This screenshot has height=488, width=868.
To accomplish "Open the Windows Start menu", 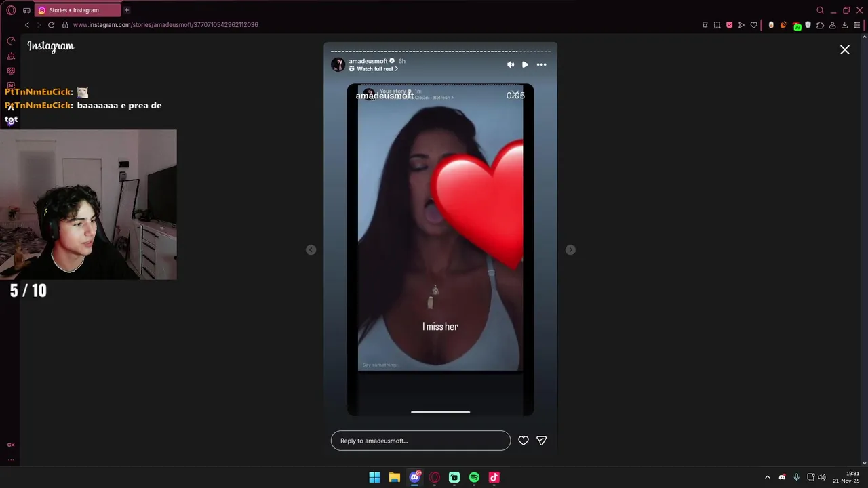I will pyautogui.click(x=374, y=477).
